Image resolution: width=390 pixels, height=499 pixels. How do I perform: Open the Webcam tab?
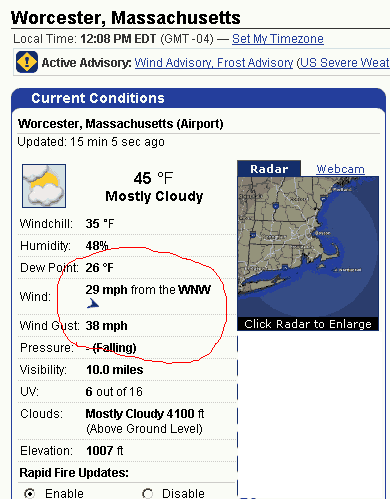(x=340, y=169)
